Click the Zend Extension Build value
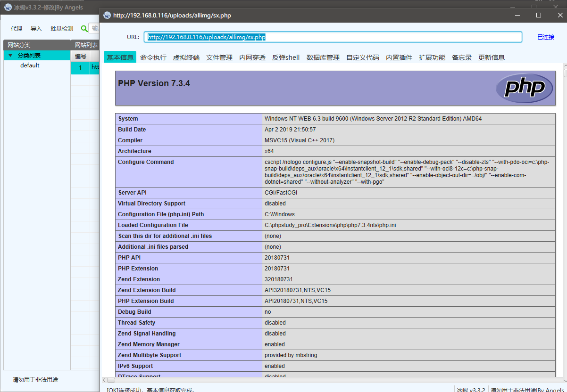 pos(298,290)
